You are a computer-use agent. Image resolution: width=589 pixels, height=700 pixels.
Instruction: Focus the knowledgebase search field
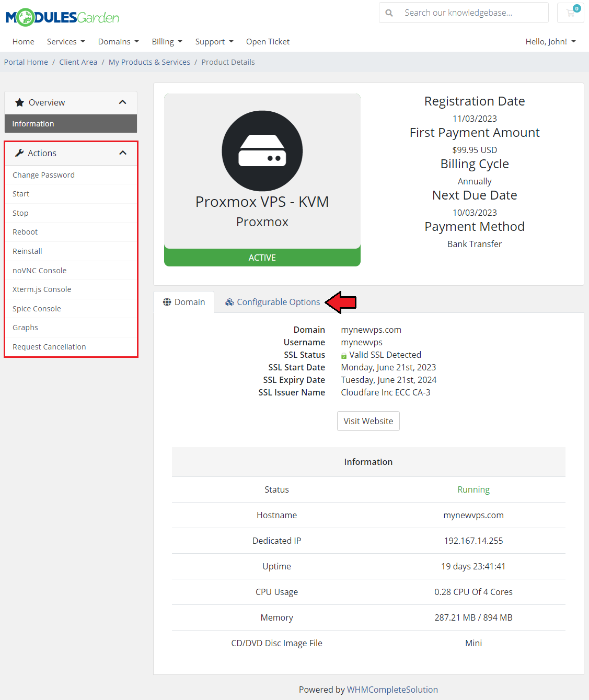tap(473, 13)
